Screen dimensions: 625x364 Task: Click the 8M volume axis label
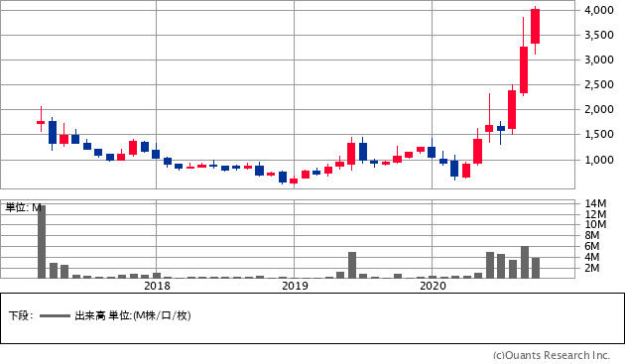(592, 235)
